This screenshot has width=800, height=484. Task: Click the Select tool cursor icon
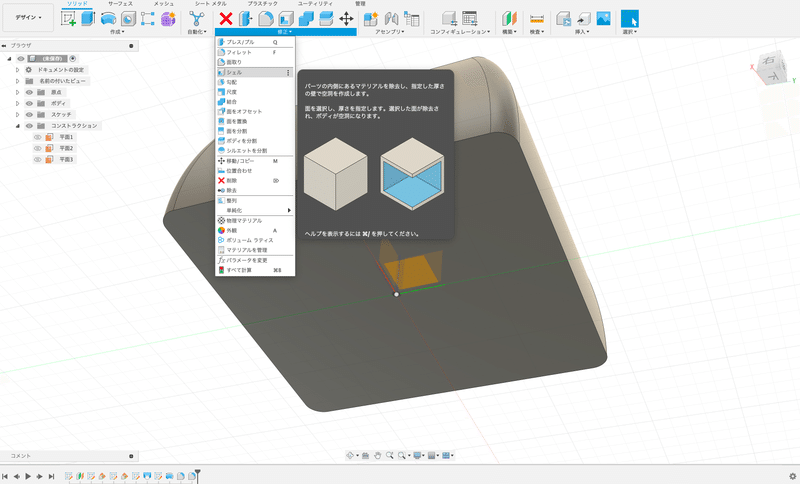[630, 19]
